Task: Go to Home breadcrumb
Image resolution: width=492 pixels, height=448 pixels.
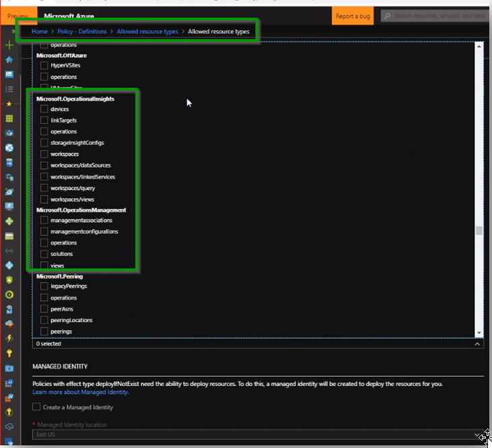Action: [40, 32]
